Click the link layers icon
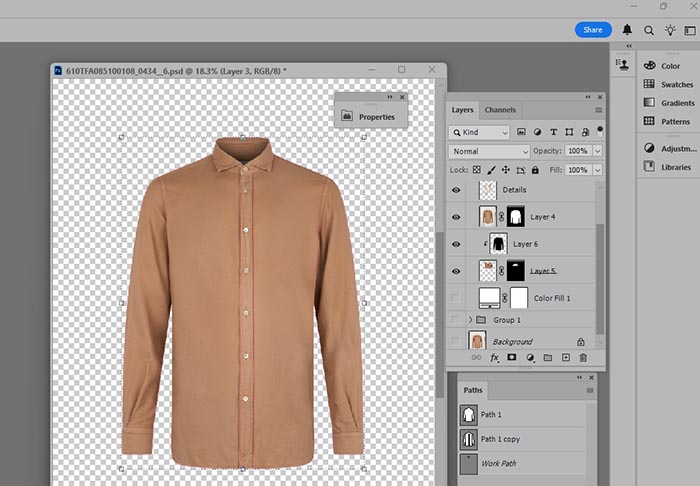Viewport: 700px width, 486px height. [x=476, y=357]
